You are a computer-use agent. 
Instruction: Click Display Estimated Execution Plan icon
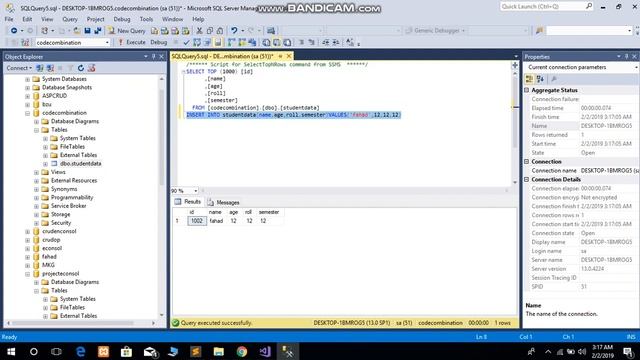tap(197, 42)
